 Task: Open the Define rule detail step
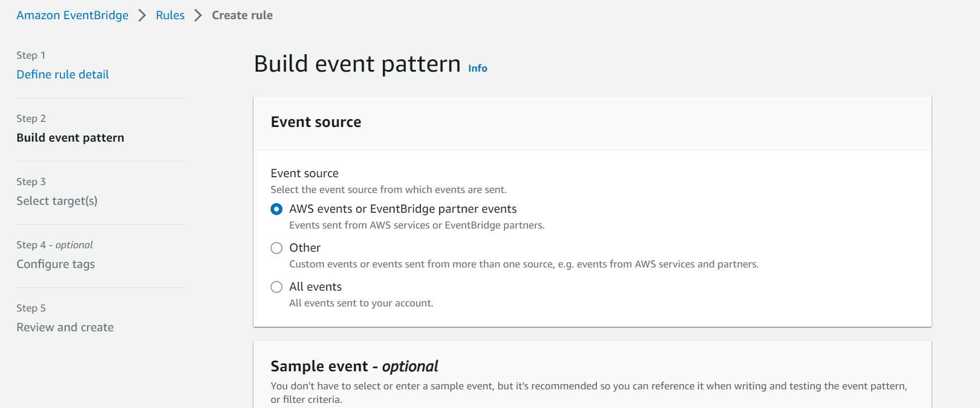[63, 74]
